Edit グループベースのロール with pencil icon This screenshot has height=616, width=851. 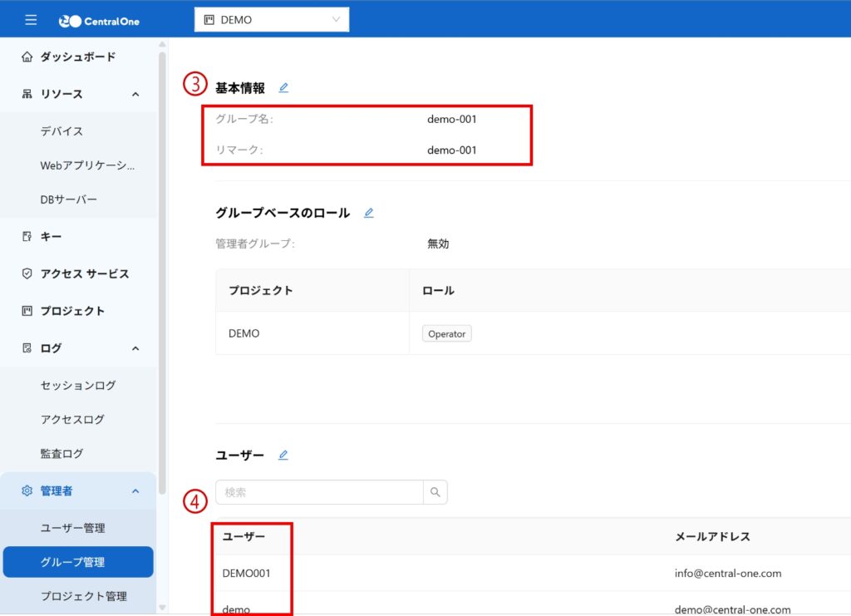click(368, 213)
